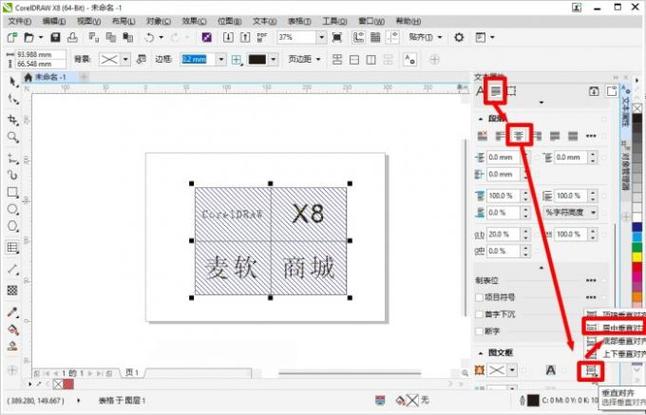
Task: Click the object width 93.988 mm field
Action: click(x=40, y=54)
